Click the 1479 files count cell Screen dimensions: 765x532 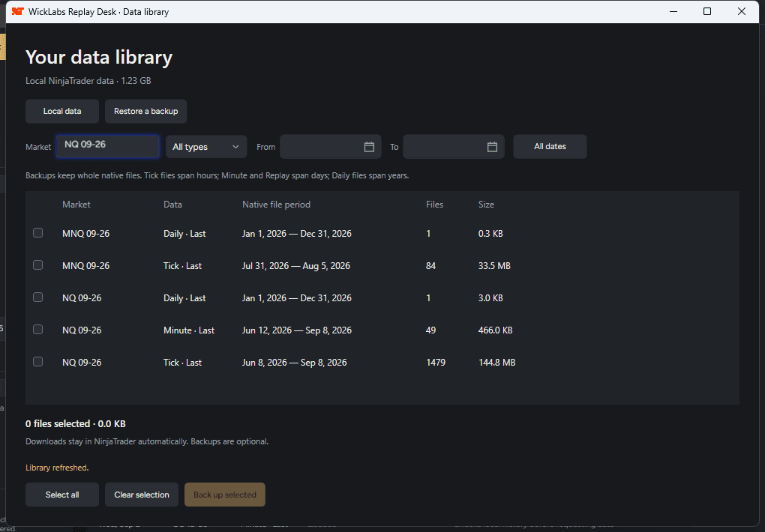click(x=436, y=363)
